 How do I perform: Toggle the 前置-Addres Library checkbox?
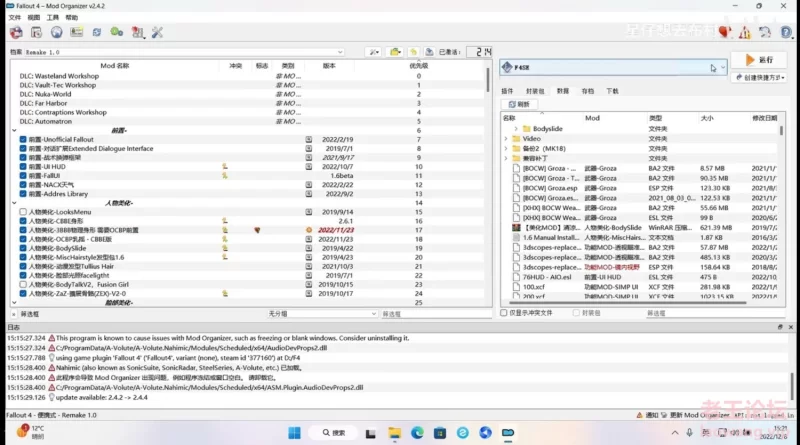pos(23,194)
